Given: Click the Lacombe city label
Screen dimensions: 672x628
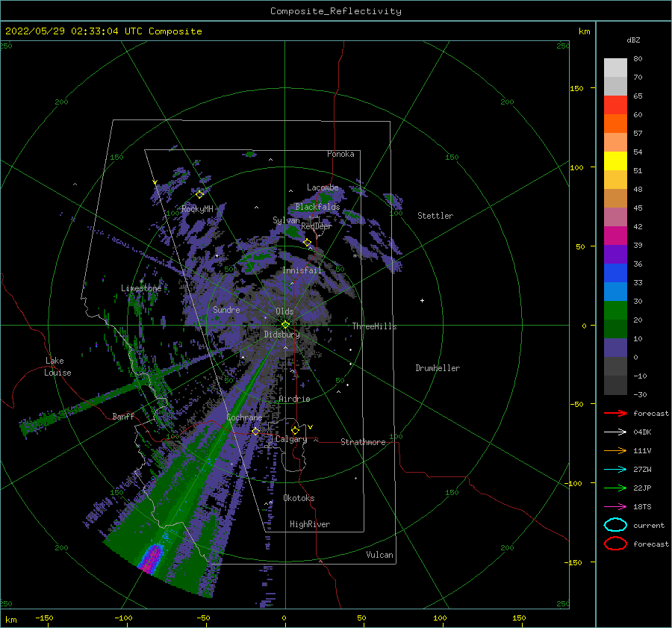Looking at the screenshot, I should [323, 187].
